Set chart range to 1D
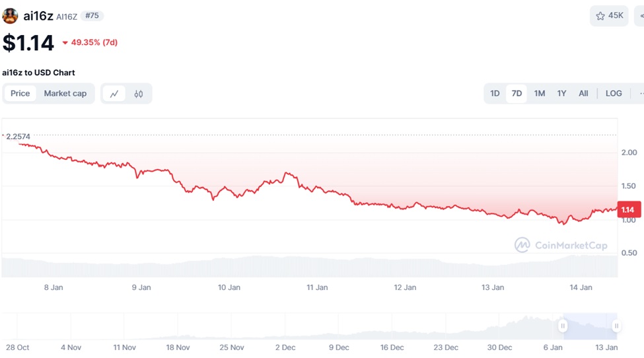Screen dimensions: 644x358 click(x=495, y=94)
